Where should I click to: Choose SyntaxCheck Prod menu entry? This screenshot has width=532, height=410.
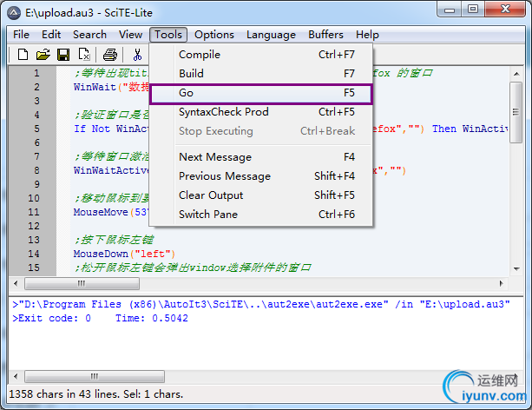click(261, 112)
